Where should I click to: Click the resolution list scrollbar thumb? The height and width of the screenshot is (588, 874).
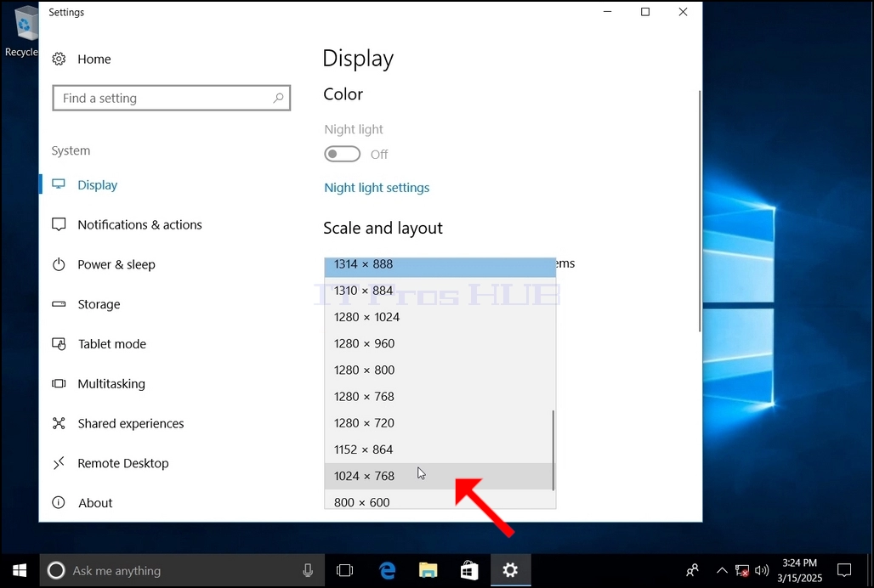coord(553,450)
